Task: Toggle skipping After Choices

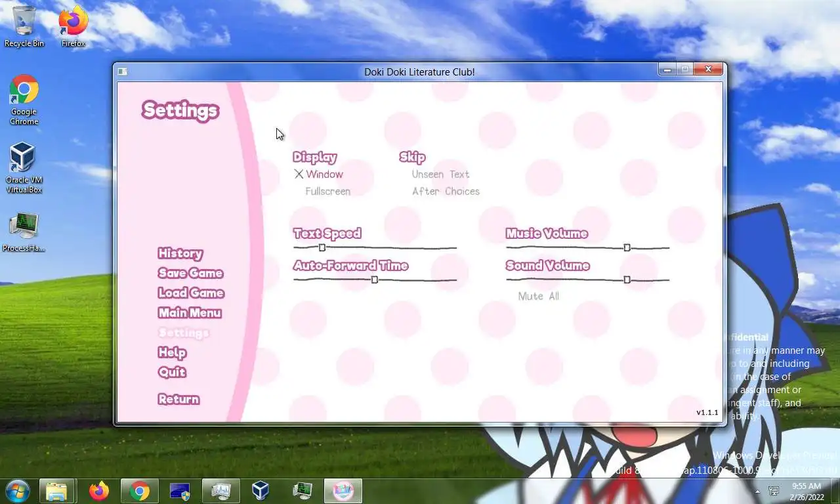Action: pos(446,192)
